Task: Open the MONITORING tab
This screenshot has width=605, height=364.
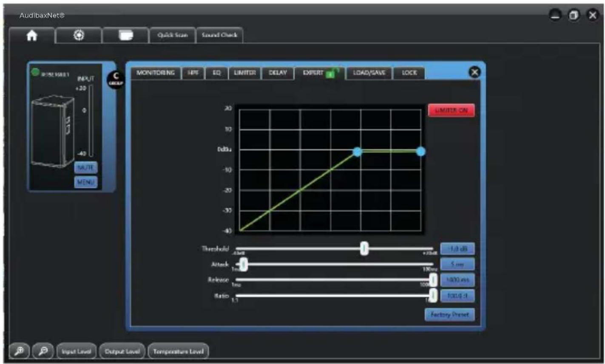Action: [156, 73]
